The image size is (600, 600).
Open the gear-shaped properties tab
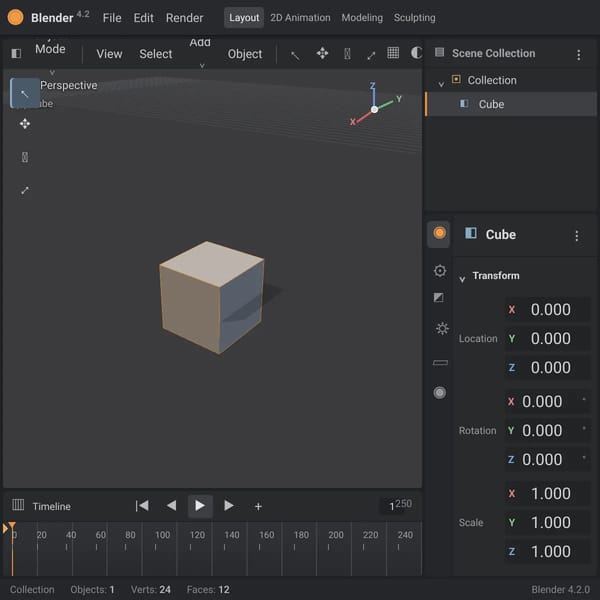pos(440,271)
